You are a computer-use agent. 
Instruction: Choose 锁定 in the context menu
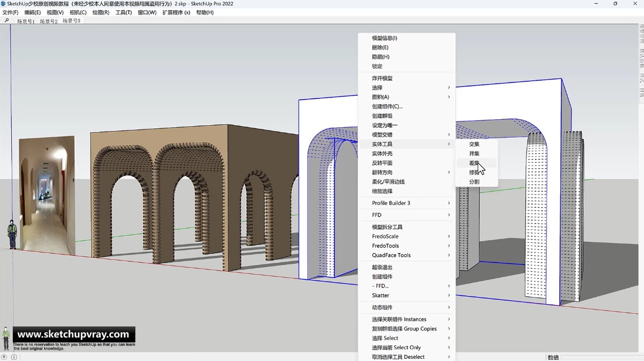[x=406, y=66]
